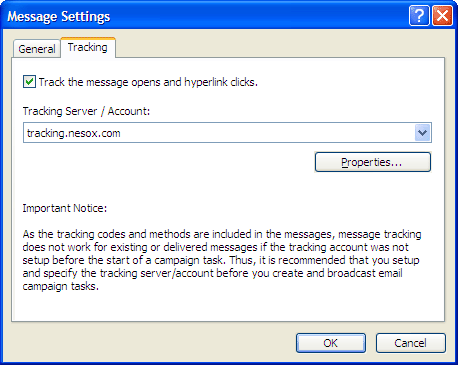Close the Message Settings dialog

click(442, 15)
